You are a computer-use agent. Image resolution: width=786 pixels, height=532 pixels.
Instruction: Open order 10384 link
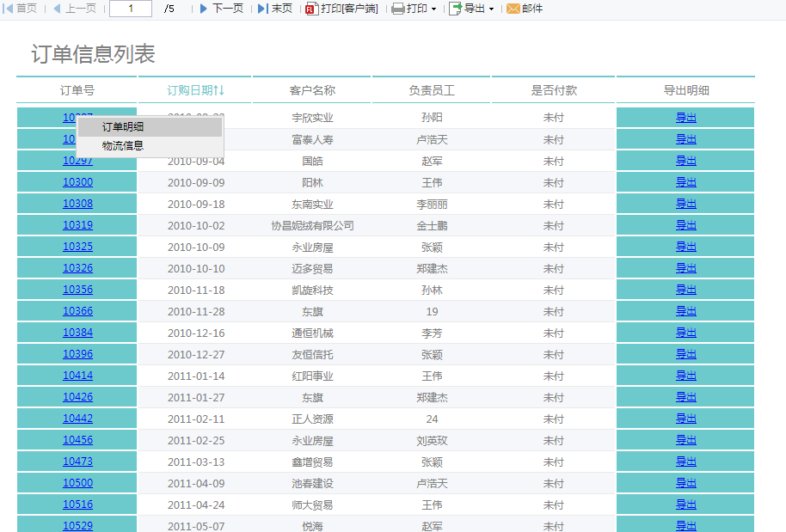pyautogui.click(x=77, y=333)
